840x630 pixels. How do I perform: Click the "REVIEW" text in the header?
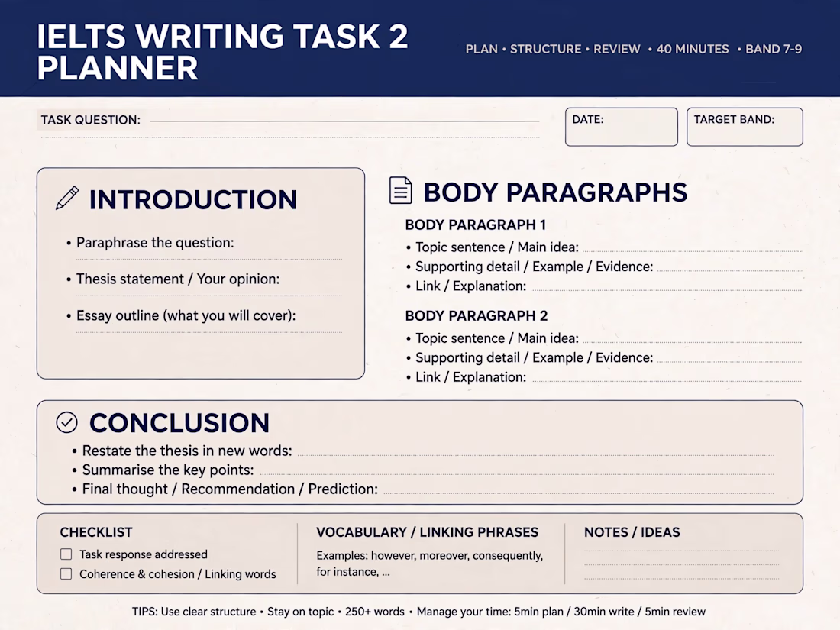pyautogui.click(x=616, y=50)
